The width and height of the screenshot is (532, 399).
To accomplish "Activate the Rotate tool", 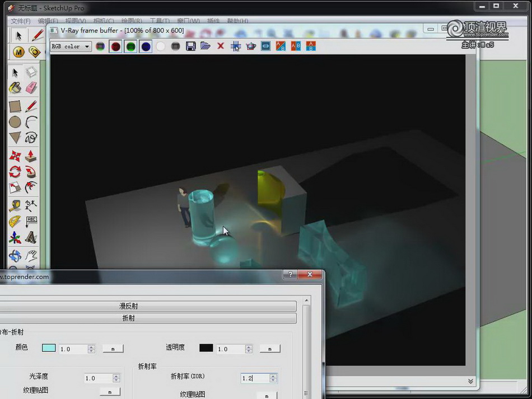I will [15, 172].
